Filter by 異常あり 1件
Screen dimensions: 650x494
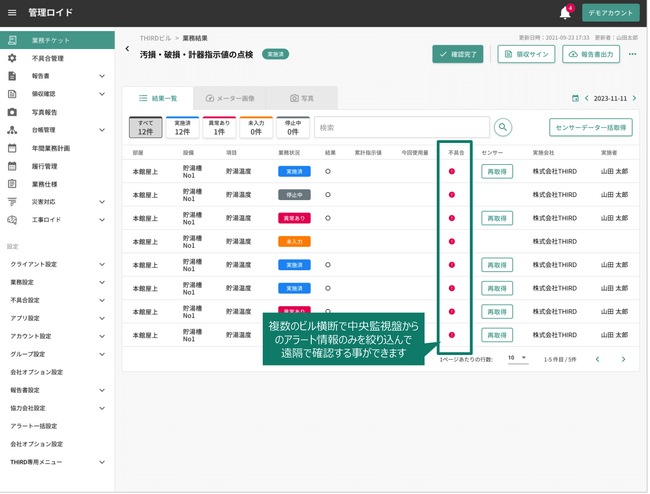[x=219, y=127]
